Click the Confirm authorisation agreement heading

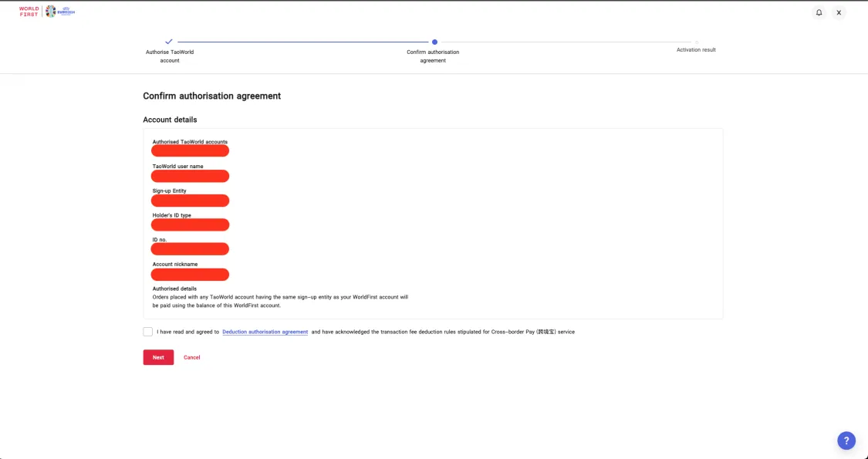212,96
